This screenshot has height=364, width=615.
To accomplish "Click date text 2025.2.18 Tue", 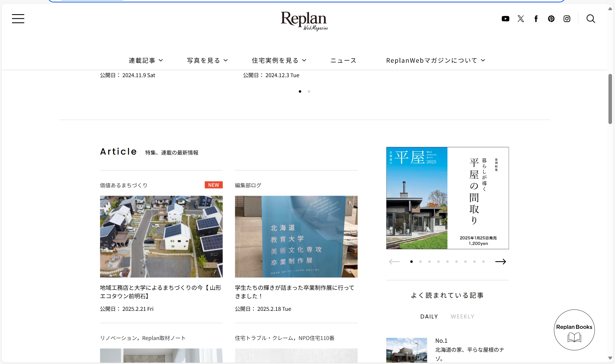I will [x=274, y=309].
